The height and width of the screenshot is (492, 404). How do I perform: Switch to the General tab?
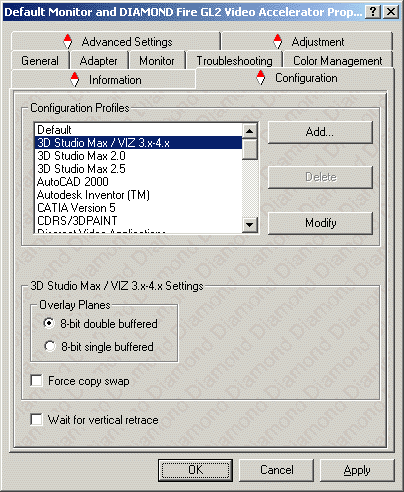click(40, 61)
